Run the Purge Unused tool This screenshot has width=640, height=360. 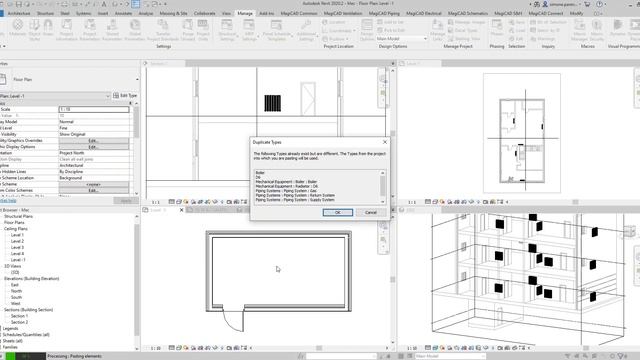point(188,29)
